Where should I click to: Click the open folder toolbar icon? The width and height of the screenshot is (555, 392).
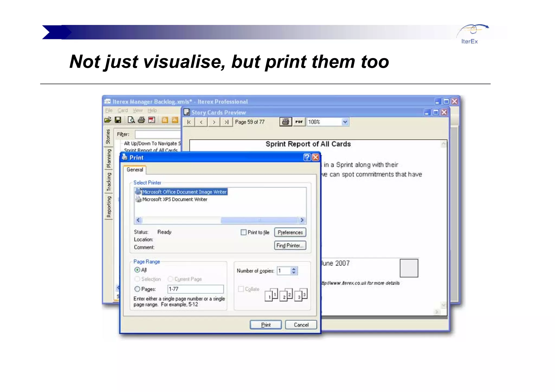coord(108,120)
